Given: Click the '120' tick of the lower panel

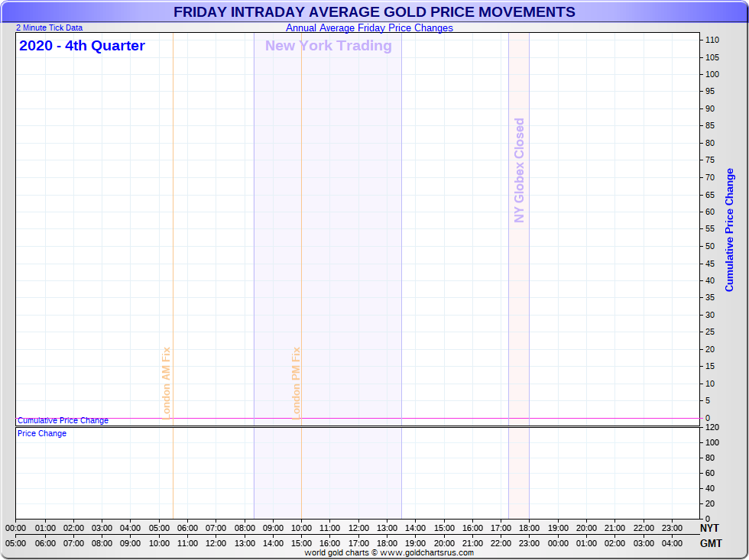Looking at the screenshot, I should pos(712,427).
